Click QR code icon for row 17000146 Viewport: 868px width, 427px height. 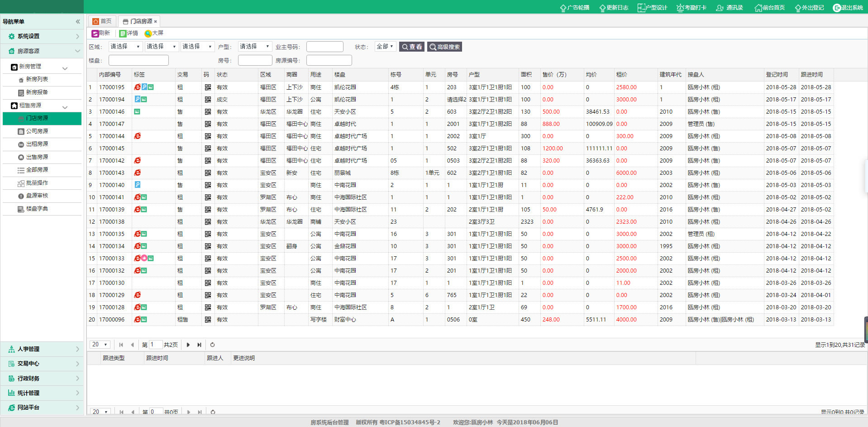(208, 112)
